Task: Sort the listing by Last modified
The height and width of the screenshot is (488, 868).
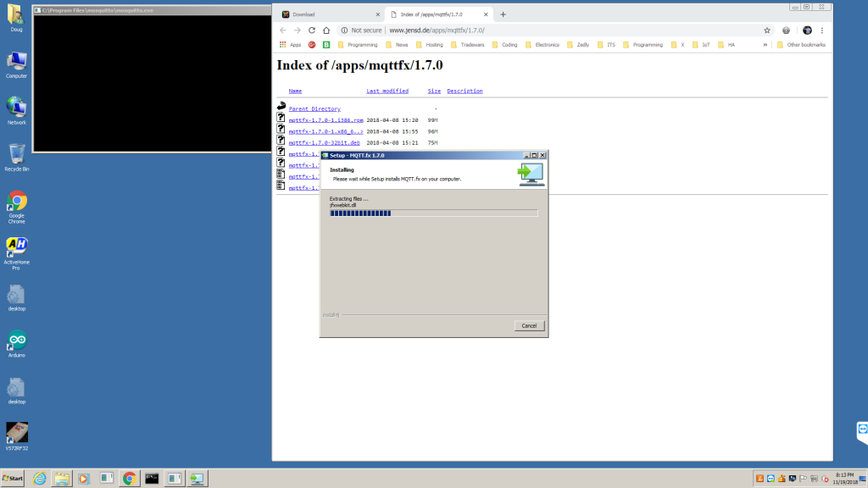Action: [x=387, y=91]
